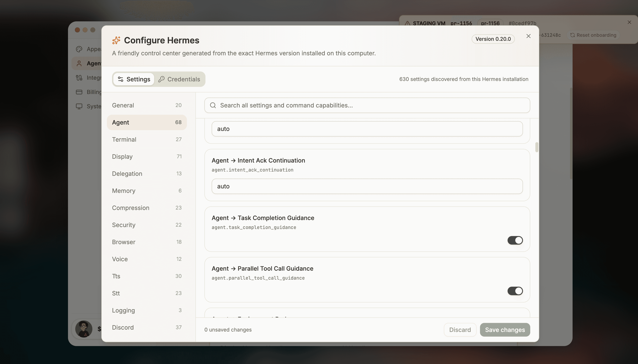Open the Tts settings category

tap(147, 276)
